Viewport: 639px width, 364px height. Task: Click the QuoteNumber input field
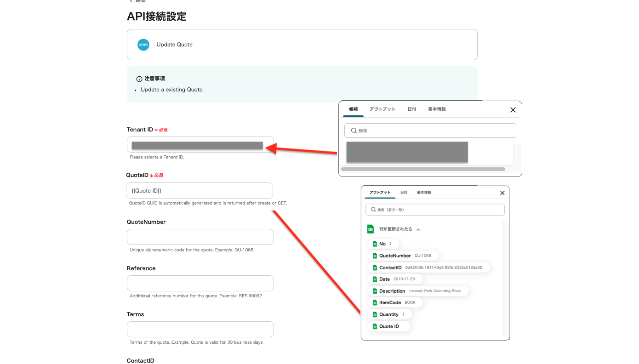[x=200, y=237]
